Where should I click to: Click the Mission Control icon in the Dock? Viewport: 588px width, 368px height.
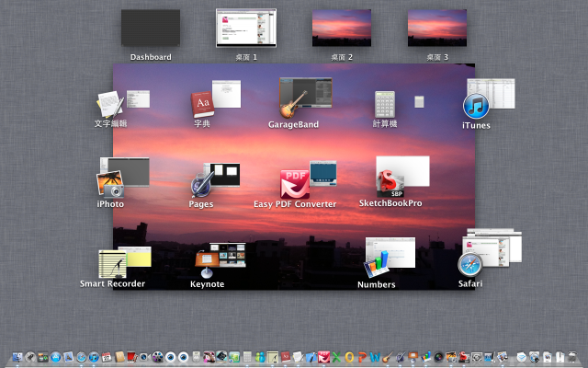pyautogui.click(x=43, y=357)
